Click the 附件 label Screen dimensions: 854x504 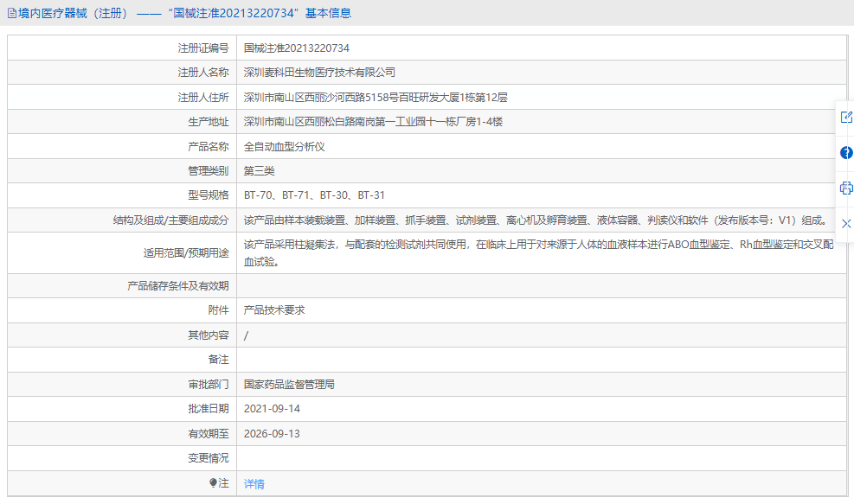coord(218,309)
